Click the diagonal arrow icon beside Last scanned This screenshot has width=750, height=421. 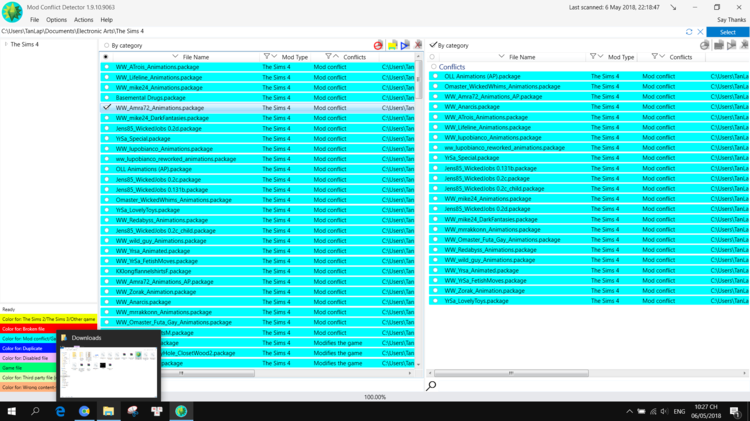[673, 7]
